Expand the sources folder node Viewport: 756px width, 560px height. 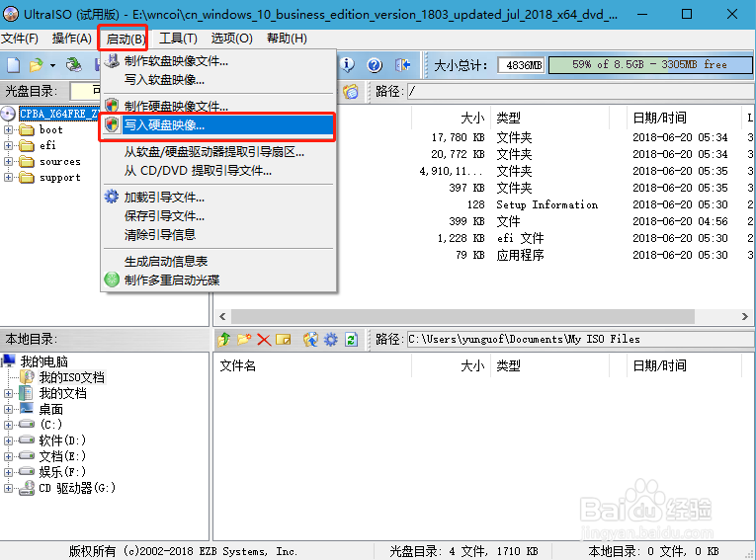point(8,161)
